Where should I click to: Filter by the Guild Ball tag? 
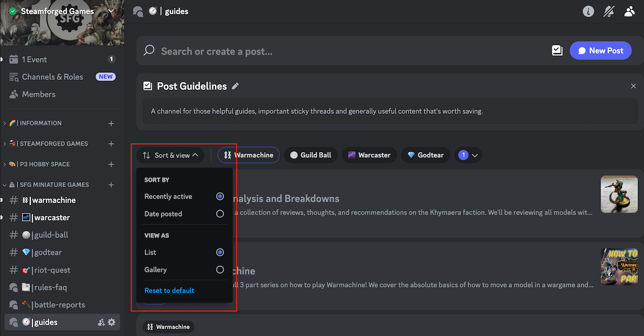click(311, 155)
